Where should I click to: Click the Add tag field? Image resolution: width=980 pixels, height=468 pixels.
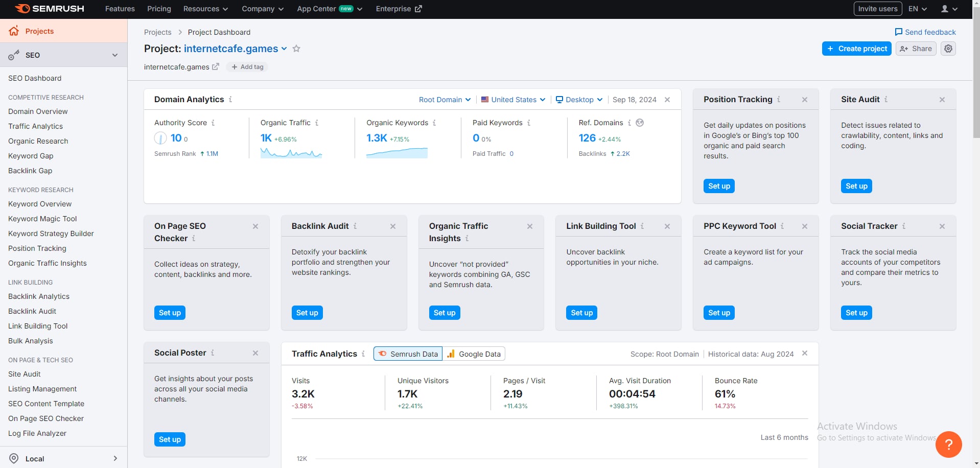click(x=248, y=67)
